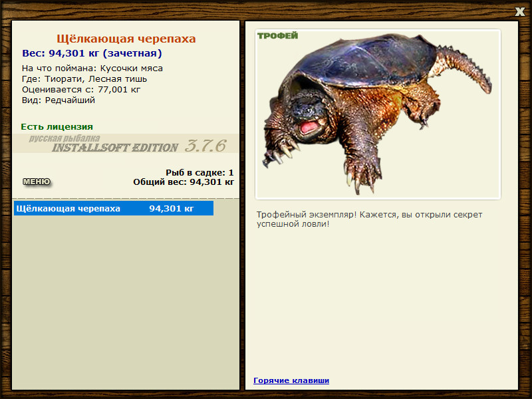The image size is (532, 399).
Task: Click the Трофейный экземпляр description text
Action: (369, 219)
